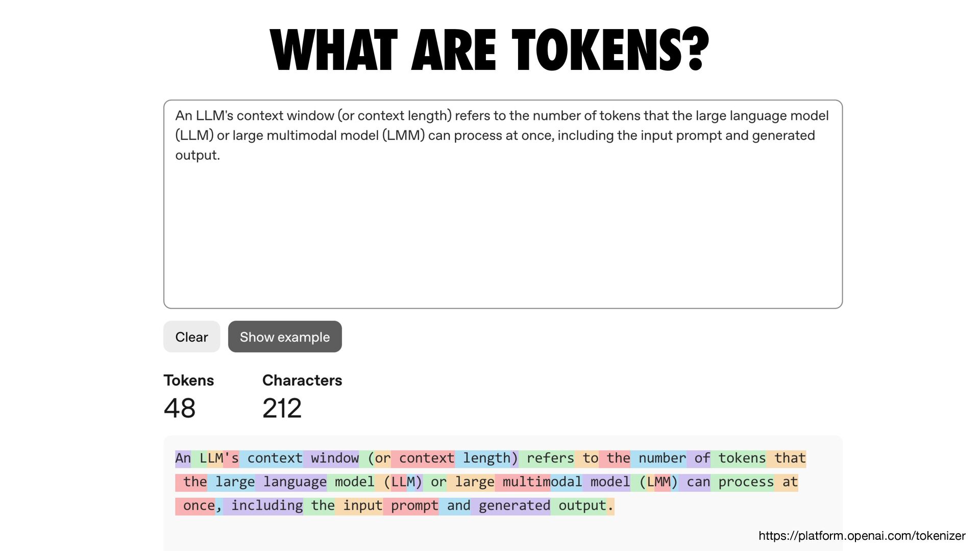Click the 'once' token starting the third line

click(x=195, y=506)
